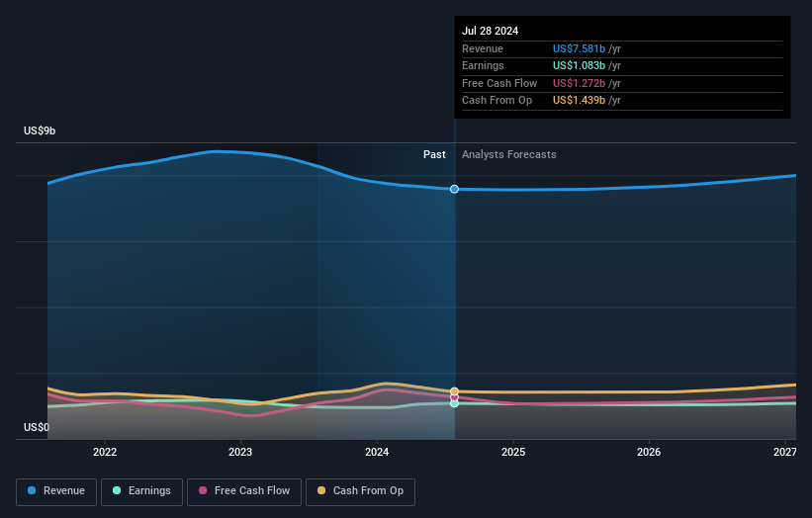Click the 2024 x-axis label
Image resolution: width=812 pixels, height=518 pixels.
377,453
